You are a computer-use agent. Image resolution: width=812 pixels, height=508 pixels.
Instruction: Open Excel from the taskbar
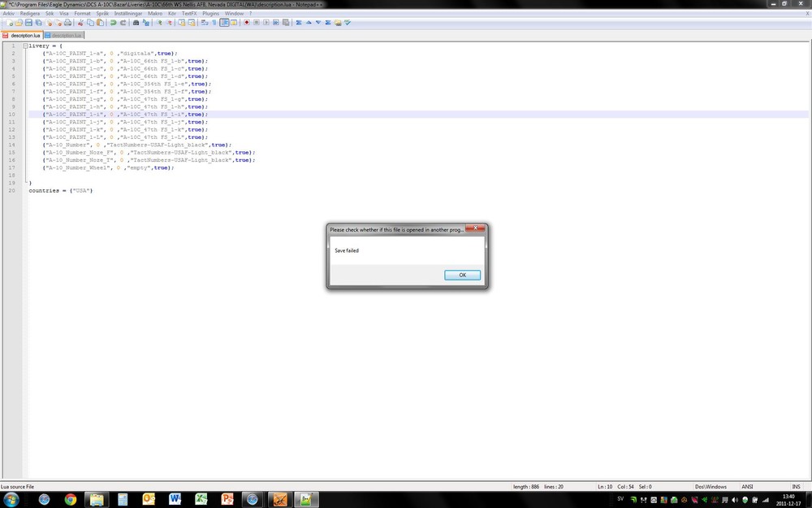[x=201, y=500]
